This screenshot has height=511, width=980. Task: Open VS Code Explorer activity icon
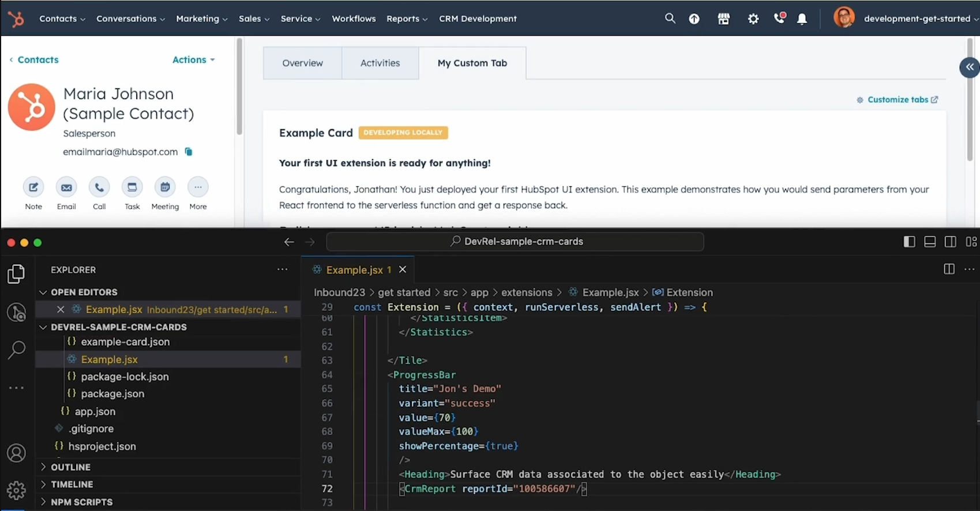[x=17, y=274]
